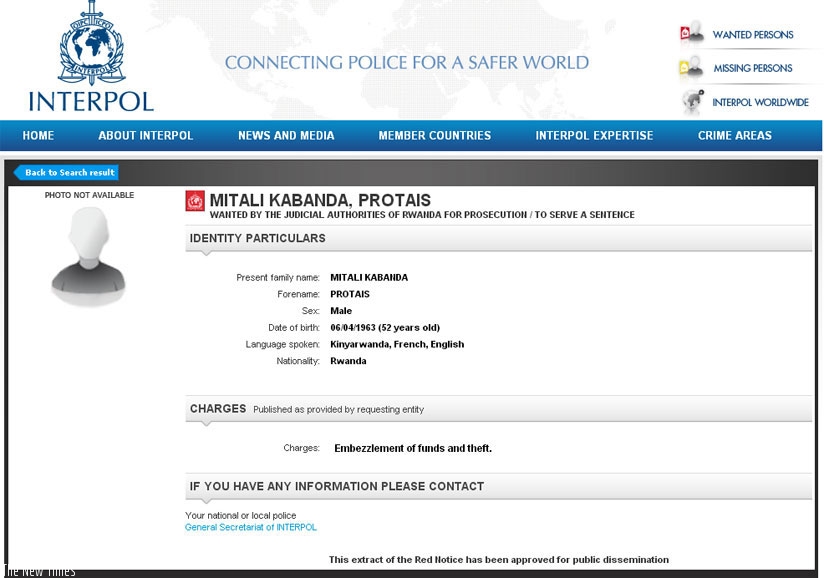Open the HOME navigation item
The width and height of the screenshot is (824, 578).
[38, 136]
